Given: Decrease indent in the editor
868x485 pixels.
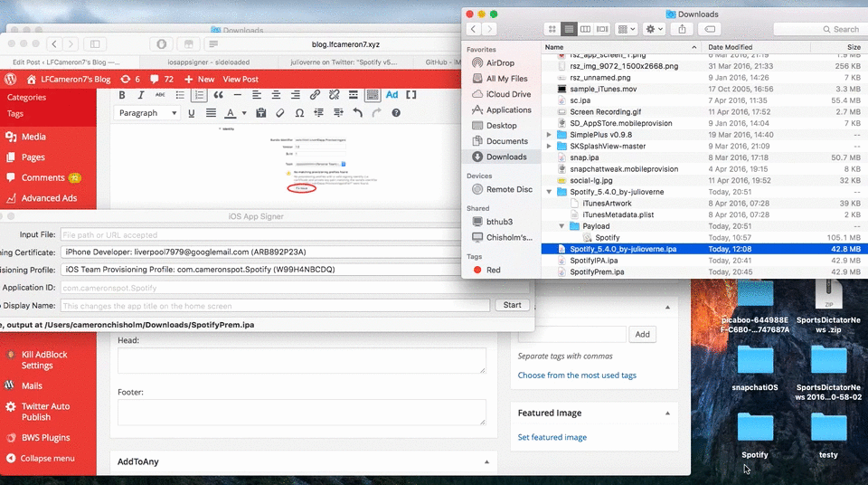Looking at the screenshot, I should pyautogui.click(x=319, y=113).
